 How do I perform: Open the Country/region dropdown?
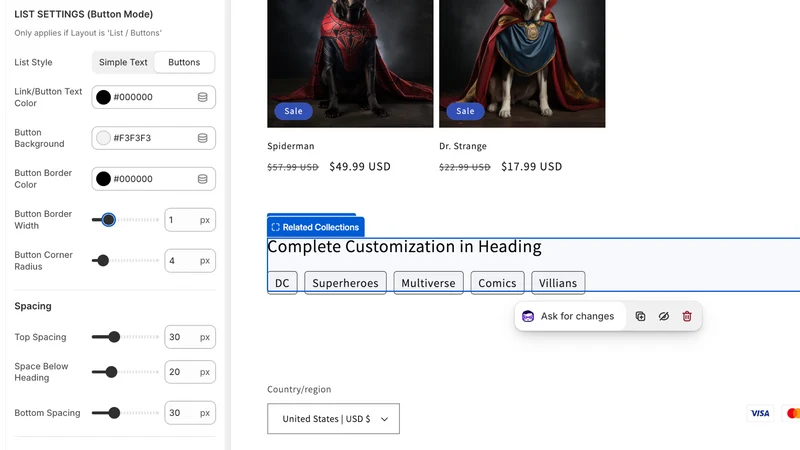point(333,419)
